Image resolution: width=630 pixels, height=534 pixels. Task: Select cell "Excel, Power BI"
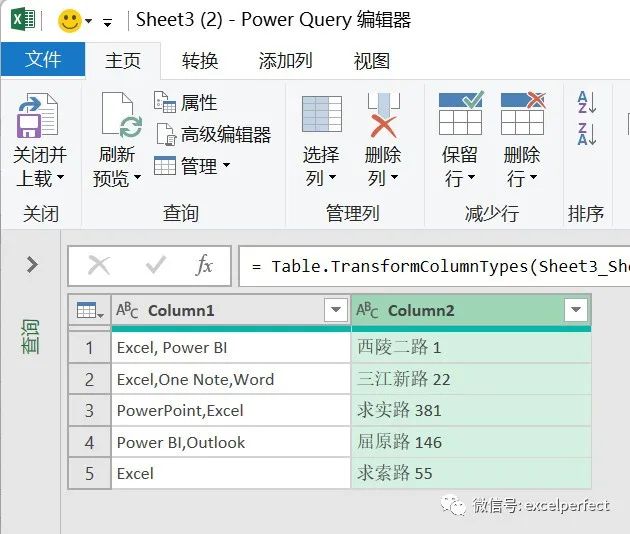point(231,348)
